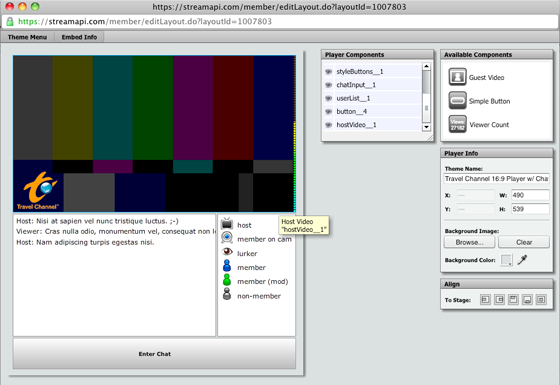Click the gray non-member icon
The width and height of the screenshot is (560, 385).
click(x=227, y=294)
